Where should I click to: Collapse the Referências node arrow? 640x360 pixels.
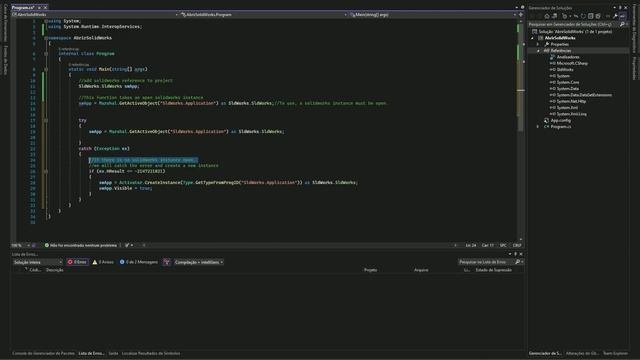click(538, 51)
